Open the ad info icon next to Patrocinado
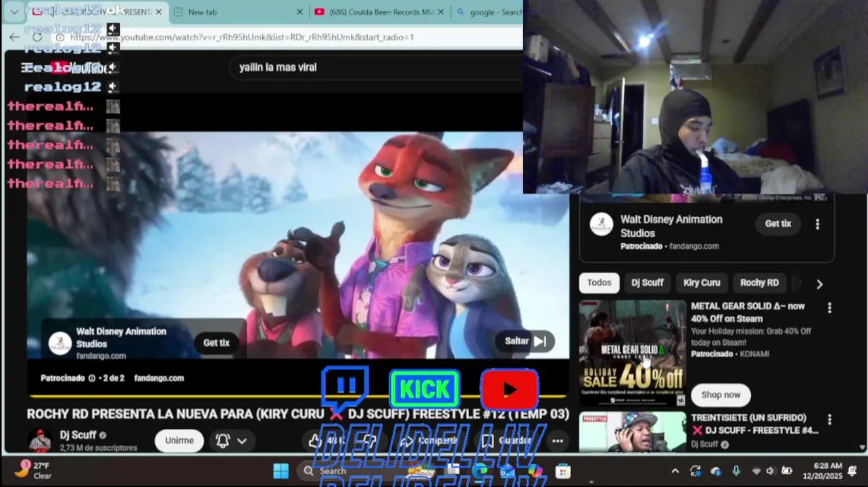Image resolution: width=868 pixels, height=487 pixels. 92,378
